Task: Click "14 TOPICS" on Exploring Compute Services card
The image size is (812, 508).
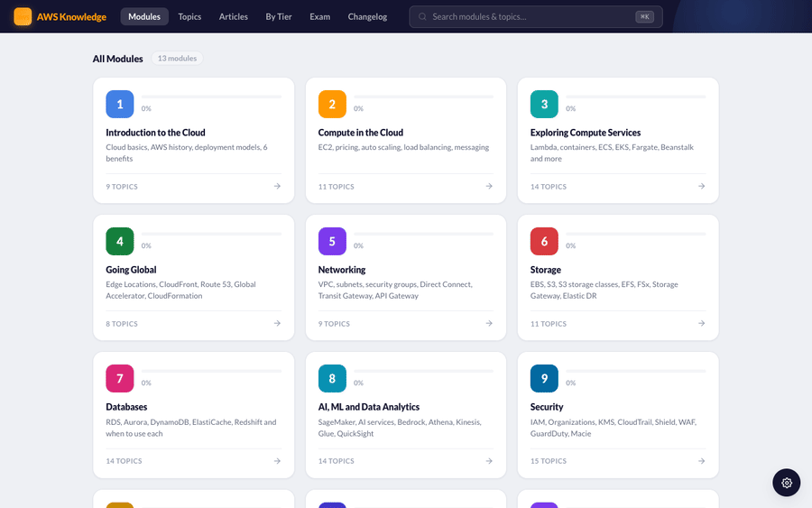Action: coord(549,187)
